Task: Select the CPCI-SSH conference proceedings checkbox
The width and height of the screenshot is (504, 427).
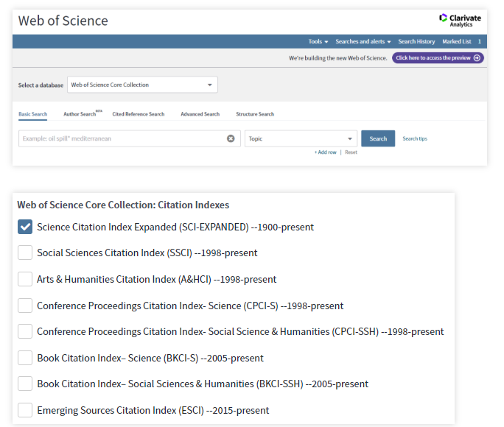Action: point(25,331)
